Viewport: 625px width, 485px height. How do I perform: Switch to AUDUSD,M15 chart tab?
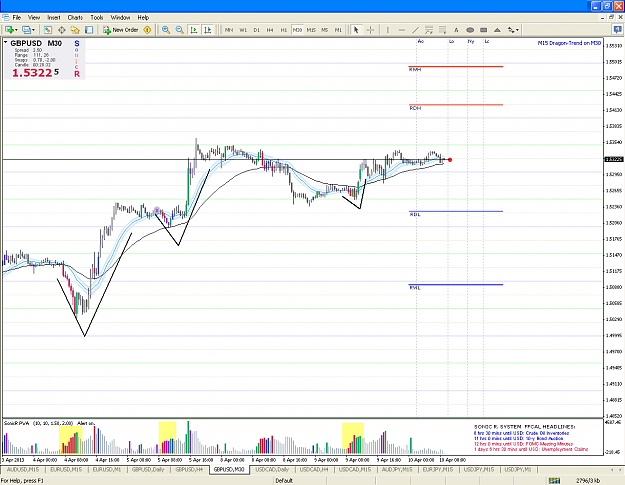pyautogui.click(x=23, y=470)
